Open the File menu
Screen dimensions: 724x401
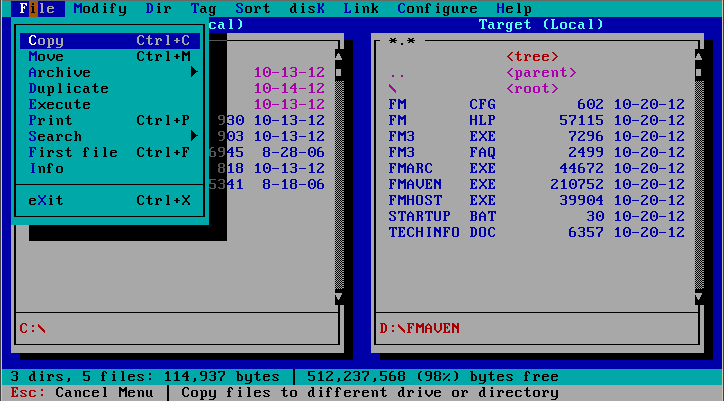point(37,8)
